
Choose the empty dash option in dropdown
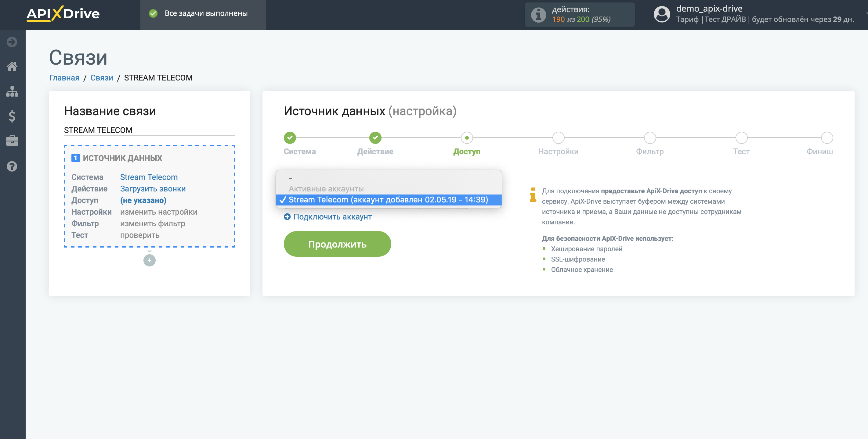tap(389, 178)
